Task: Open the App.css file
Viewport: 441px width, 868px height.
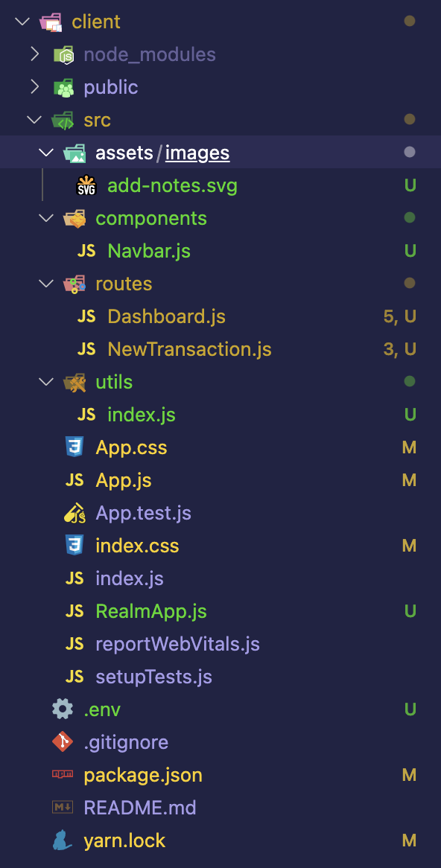Action: pyautogui.click(x=131, y=448)
